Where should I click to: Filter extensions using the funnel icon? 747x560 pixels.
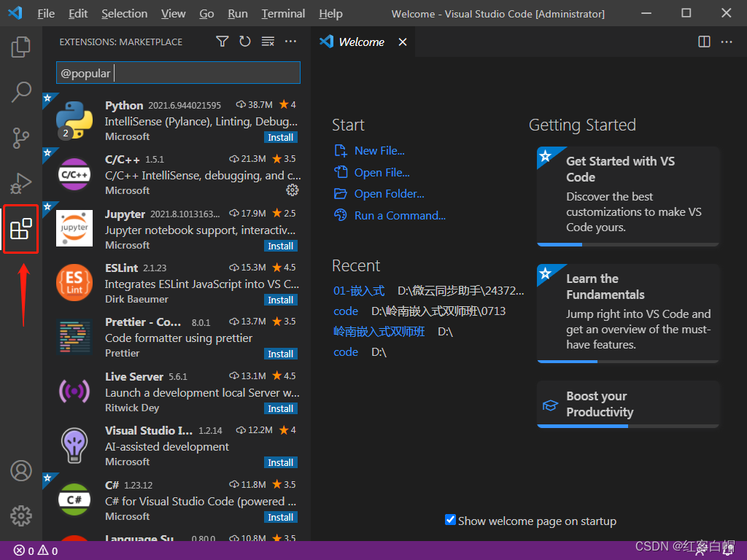[x=222, y=42]
